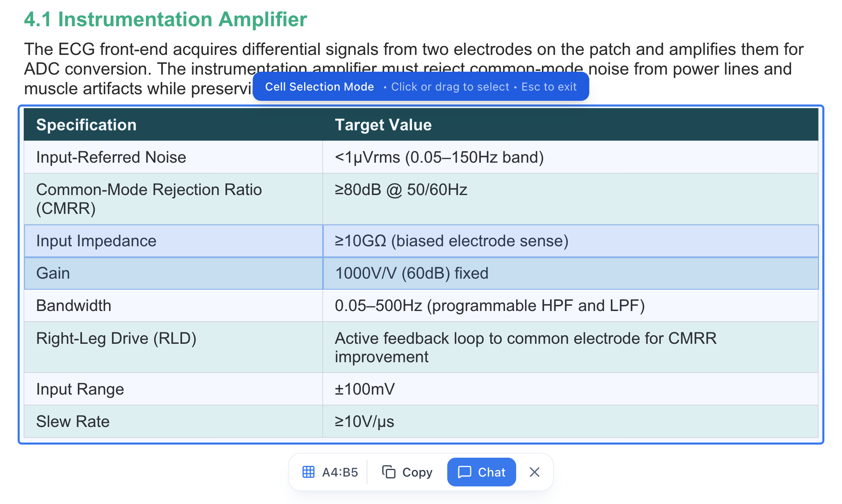The height and width of the screenshot is (504, 842).
Task: Click the 4.1 Instrumentation Amplifier heading
Action: pos(165,19)
